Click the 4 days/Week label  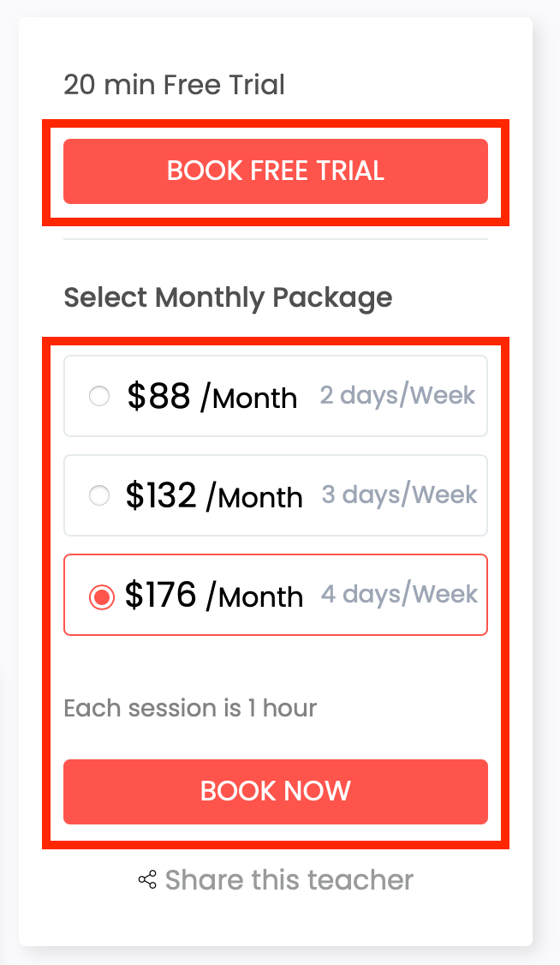[x=399, y=594]
